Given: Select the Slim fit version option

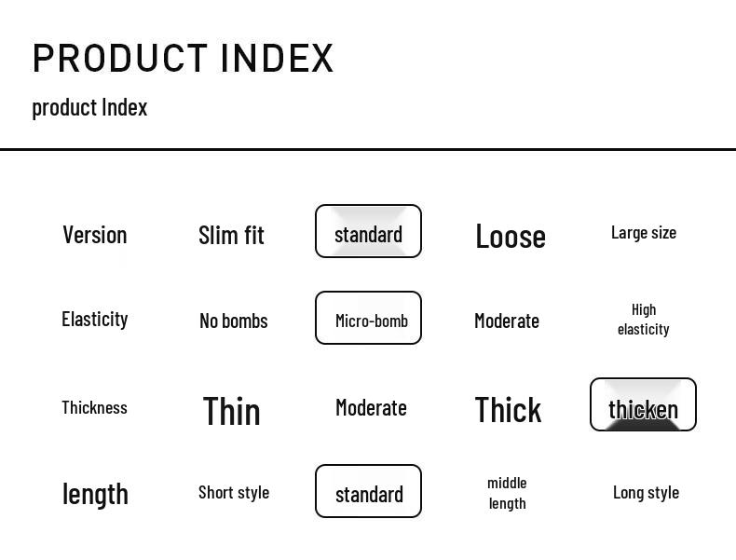Looking at the screenshot, I should click(231, 235).
